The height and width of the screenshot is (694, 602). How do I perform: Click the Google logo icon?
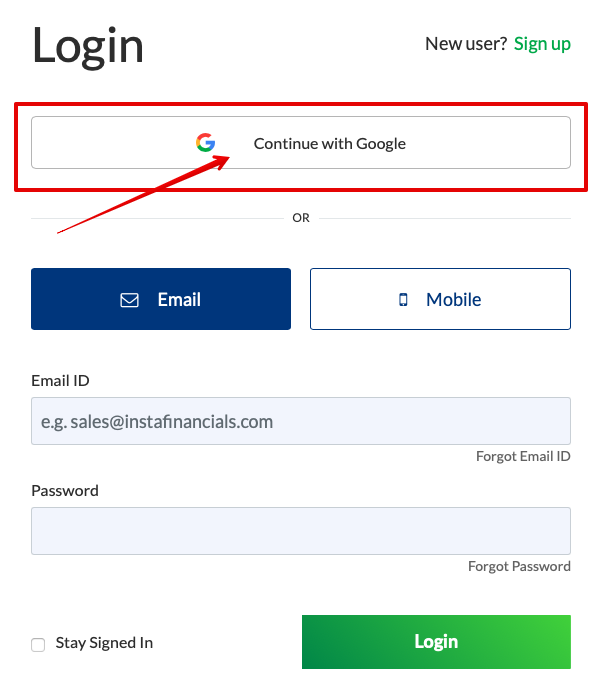(x=205, y=143)
